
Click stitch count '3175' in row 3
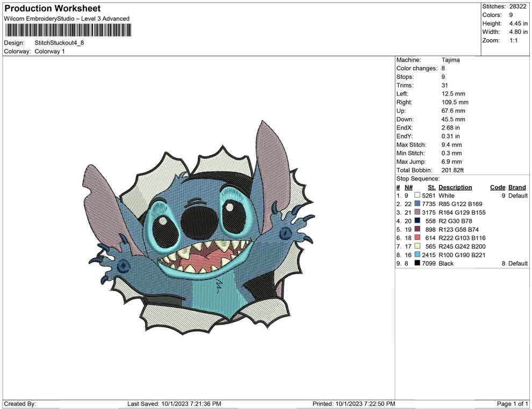(428, 213)
